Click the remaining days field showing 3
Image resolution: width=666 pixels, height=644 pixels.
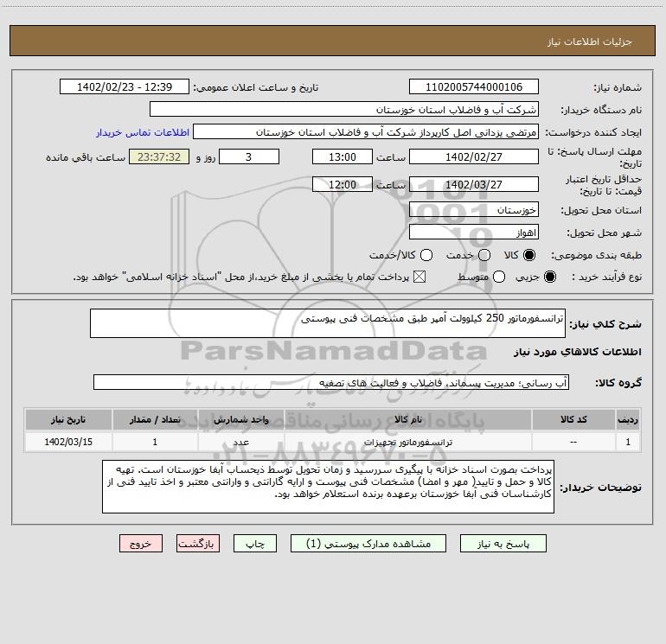[x=249, y=156]
